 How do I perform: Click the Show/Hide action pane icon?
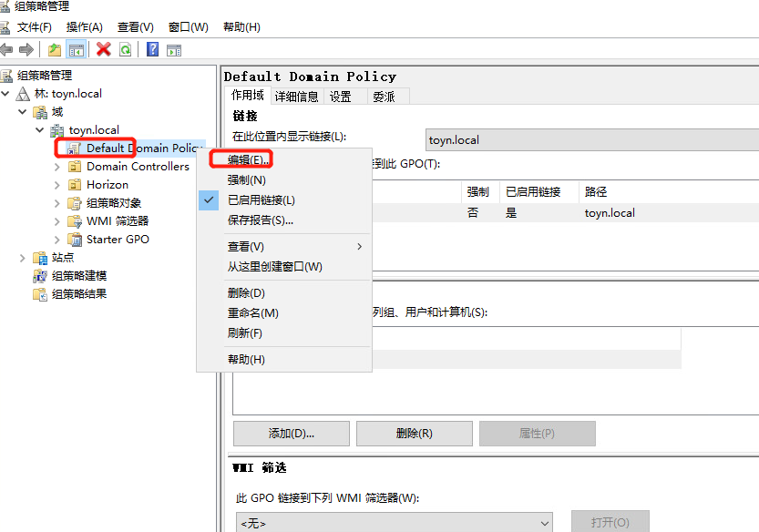pyautogui.click(x=174, y=50)
